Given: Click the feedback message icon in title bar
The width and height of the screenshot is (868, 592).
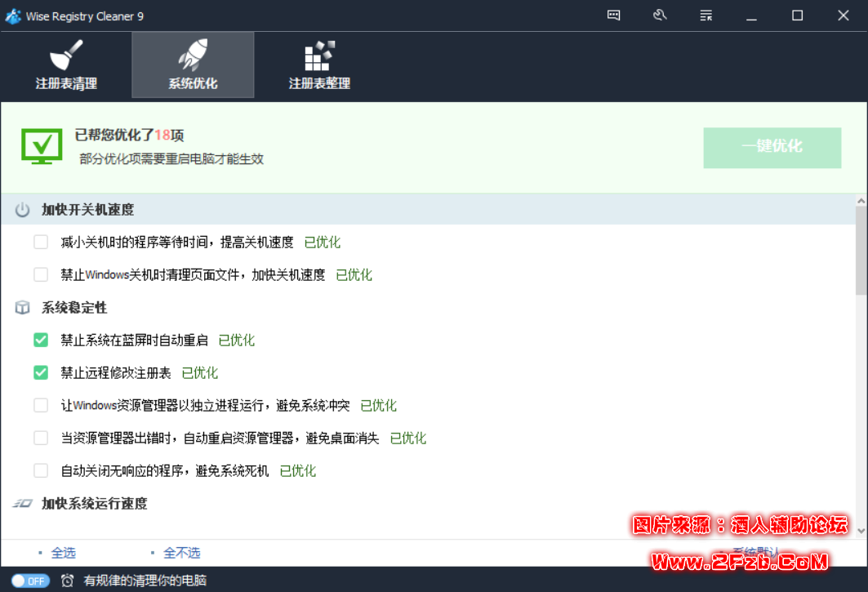Looking at the screenshot, I should (613, 16).
